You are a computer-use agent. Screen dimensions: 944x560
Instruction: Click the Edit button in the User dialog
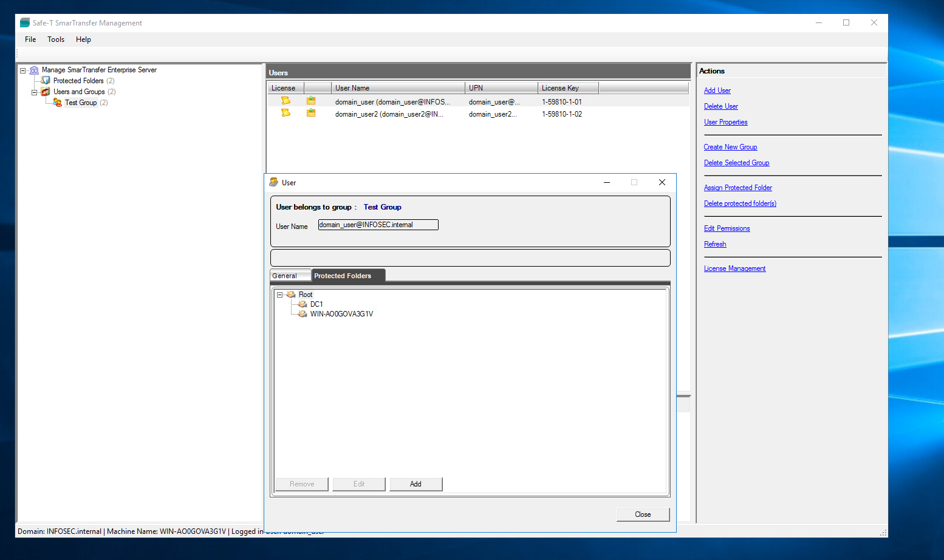(x=359, y=484)
